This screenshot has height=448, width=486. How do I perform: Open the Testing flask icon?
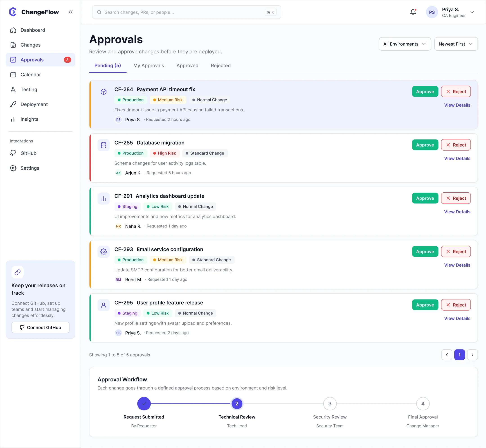click(x=13, y=90)
